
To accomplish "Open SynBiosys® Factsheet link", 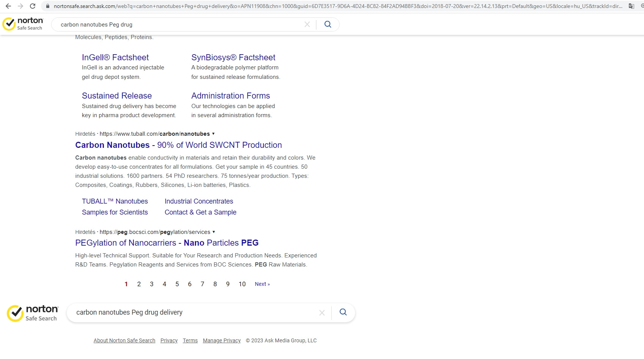I will (233, 57).
